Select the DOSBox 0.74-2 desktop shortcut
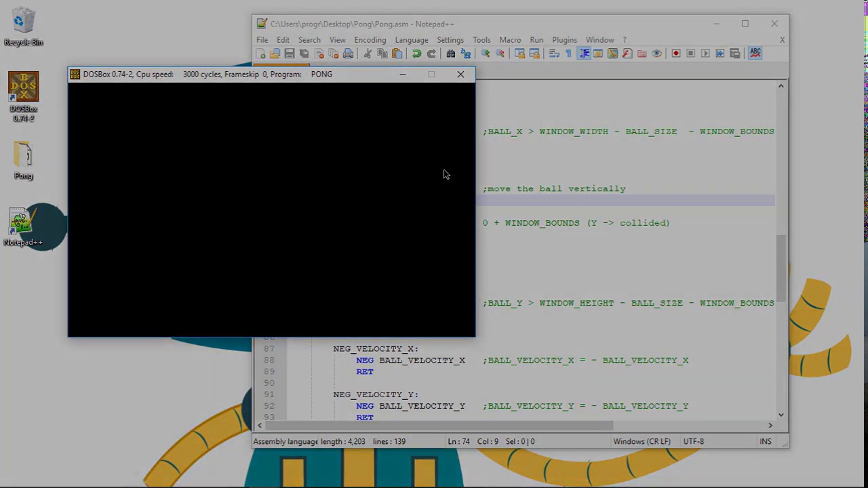This screenshot has width=868, height=488. point(23,97)
